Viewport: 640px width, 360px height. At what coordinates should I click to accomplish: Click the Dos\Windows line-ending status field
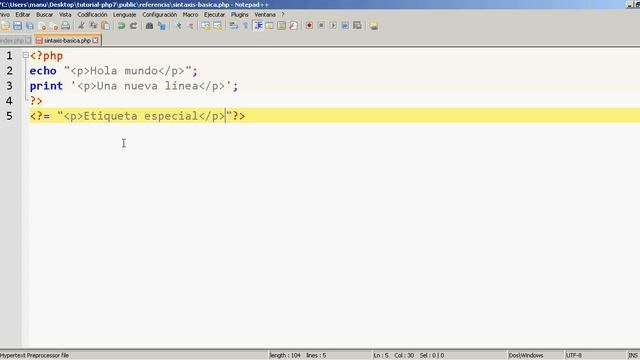pos(526,356)
